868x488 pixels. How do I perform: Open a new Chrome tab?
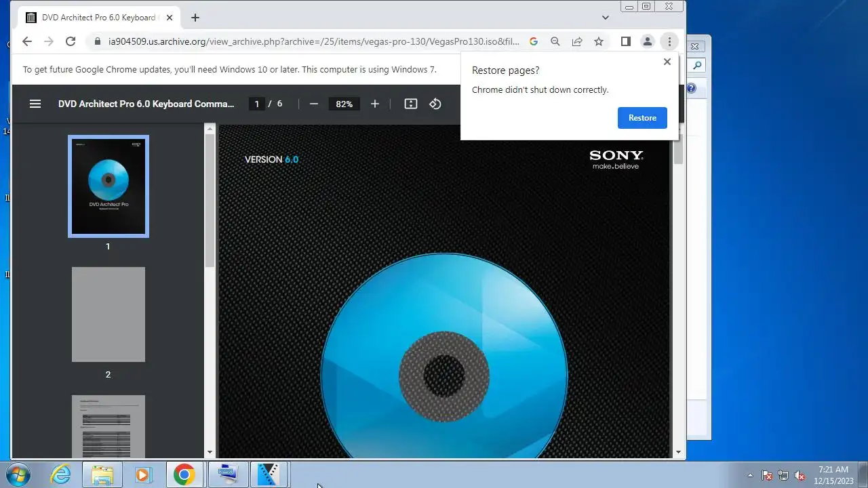click(195, 18)
